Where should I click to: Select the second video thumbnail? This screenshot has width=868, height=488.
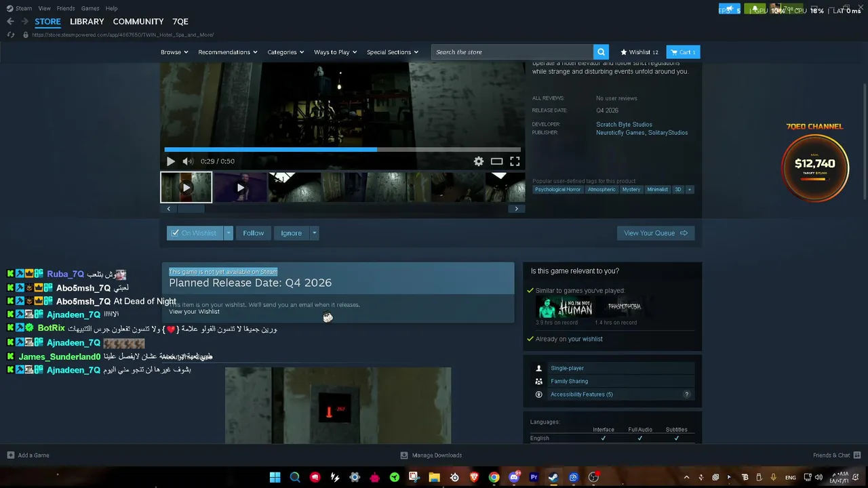click(x=240, y=187)
